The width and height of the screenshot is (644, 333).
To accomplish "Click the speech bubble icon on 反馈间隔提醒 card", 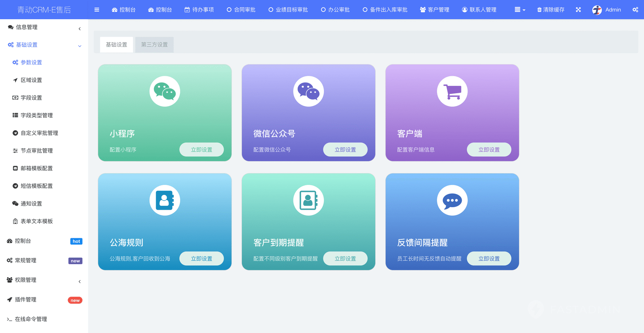I will coord(452,200).
